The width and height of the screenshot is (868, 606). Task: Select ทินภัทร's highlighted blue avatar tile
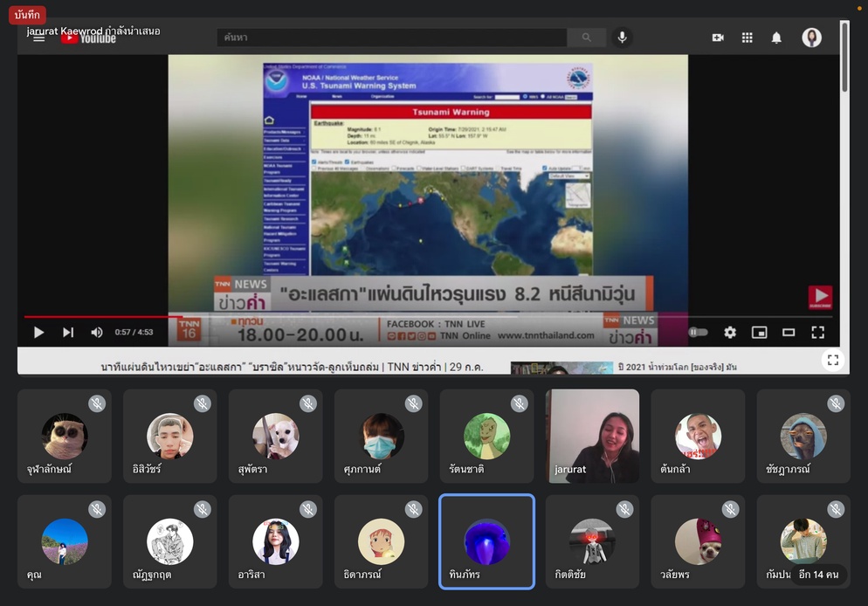pyautogui.click(x=486, y=541)
